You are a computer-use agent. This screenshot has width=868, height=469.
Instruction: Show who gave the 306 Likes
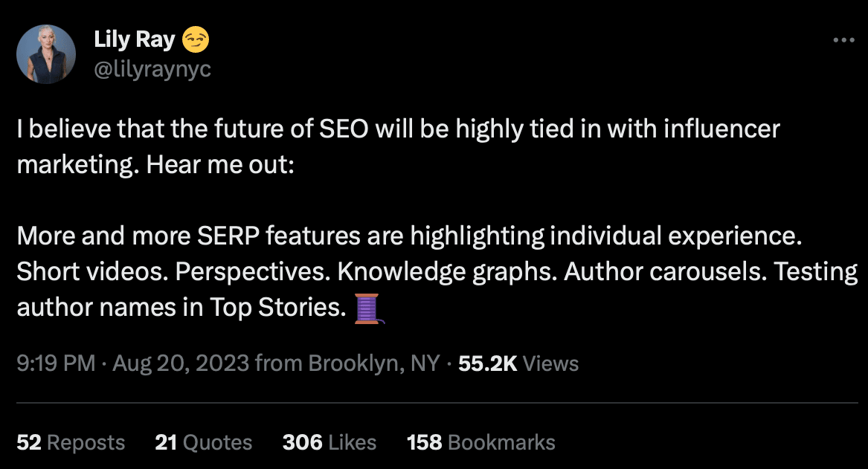[x=329, y=443]
